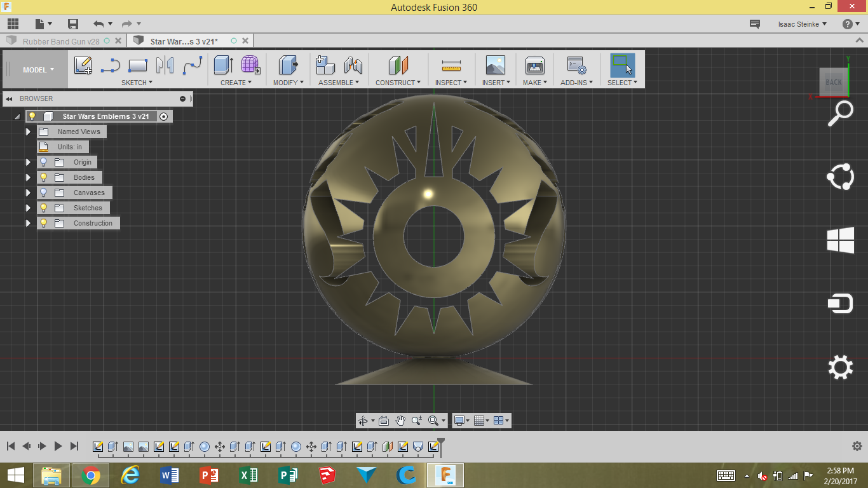Screen dimensions: 868x488
Task: Open the INSERT dropdown
Action: pos(496,83)
